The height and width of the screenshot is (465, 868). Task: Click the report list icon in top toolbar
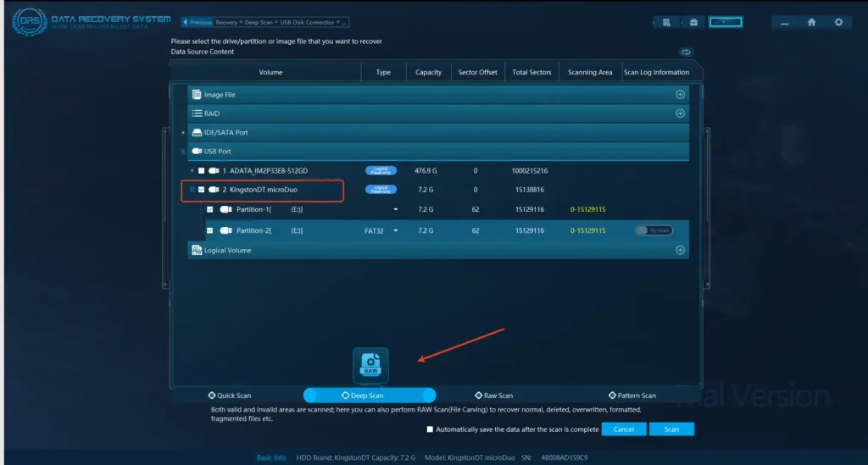coord(666,23)
